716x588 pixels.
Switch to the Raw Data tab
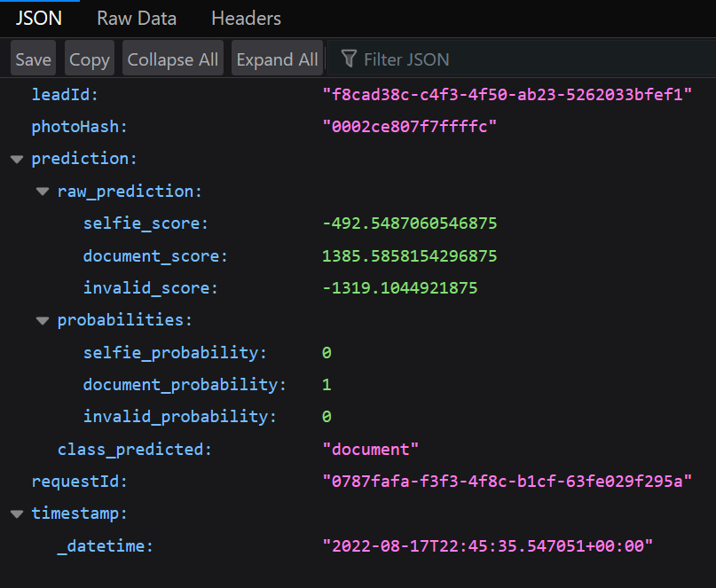(137, 18)
